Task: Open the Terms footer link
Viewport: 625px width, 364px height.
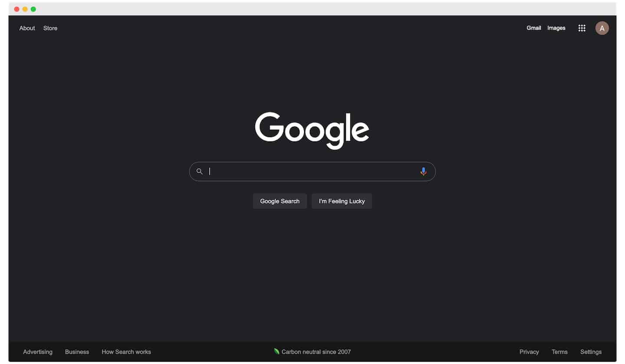Action: point(559,352)
